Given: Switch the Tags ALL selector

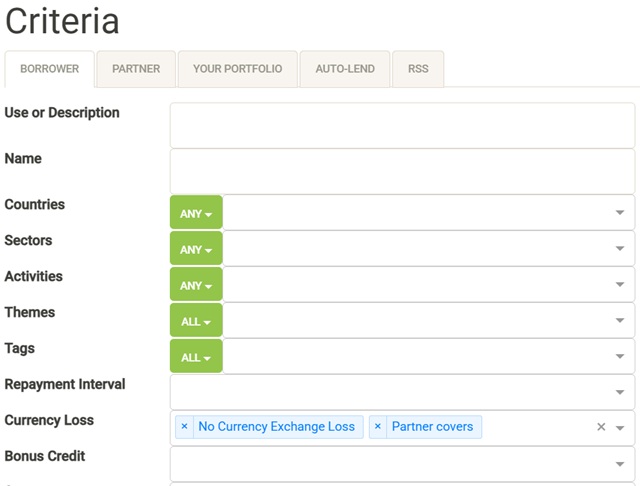Looking at the screenshot, I should click(196, 357).
